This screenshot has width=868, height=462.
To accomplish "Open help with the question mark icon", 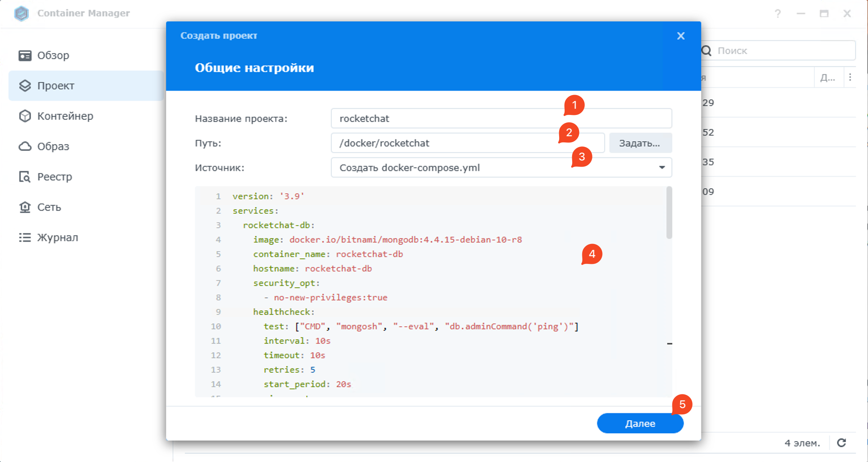I will [x=778, y=14].
